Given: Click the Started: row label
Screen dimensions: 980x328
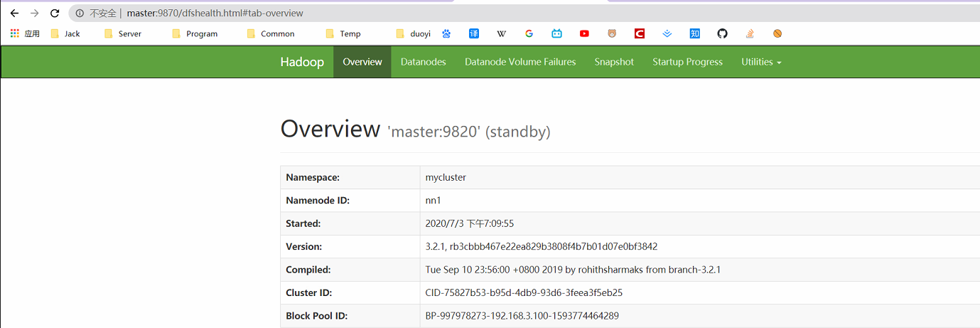Looking at the screenshot, I should point(303,223).
